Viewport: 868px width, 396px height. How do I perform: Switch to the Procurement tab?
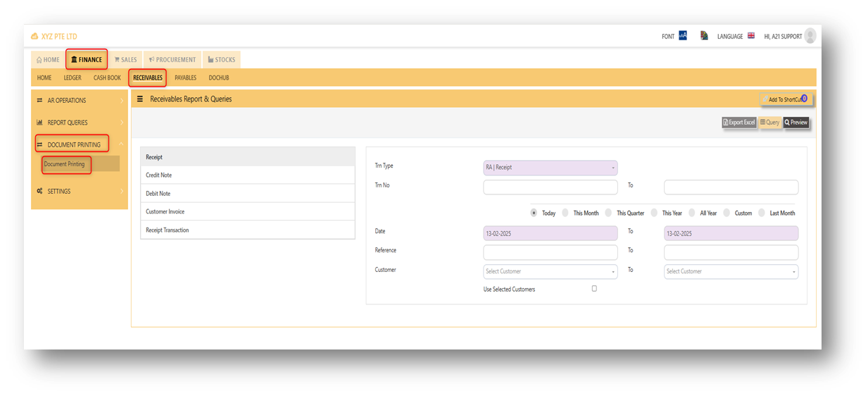tap(172, 60)
